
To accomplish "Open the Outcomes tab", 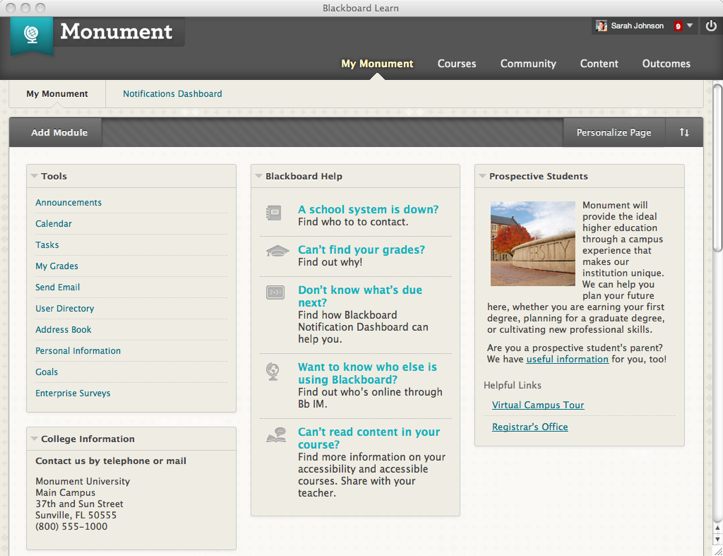I will pos(666,64).
